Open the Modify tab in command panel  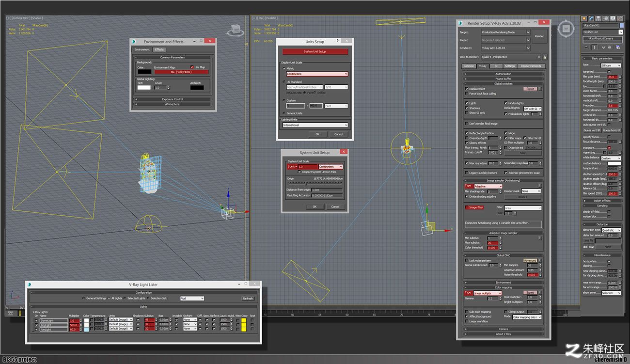[x=592, y=18]
